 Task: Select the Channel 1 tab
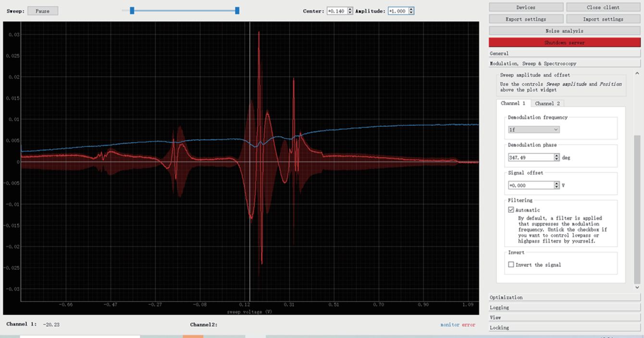pos(513,103)
